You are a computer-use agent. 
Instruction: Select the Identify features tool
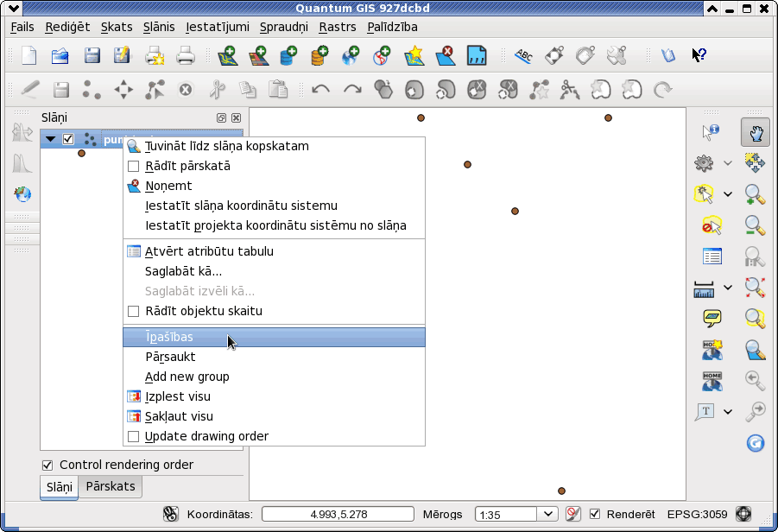point(711,132)
